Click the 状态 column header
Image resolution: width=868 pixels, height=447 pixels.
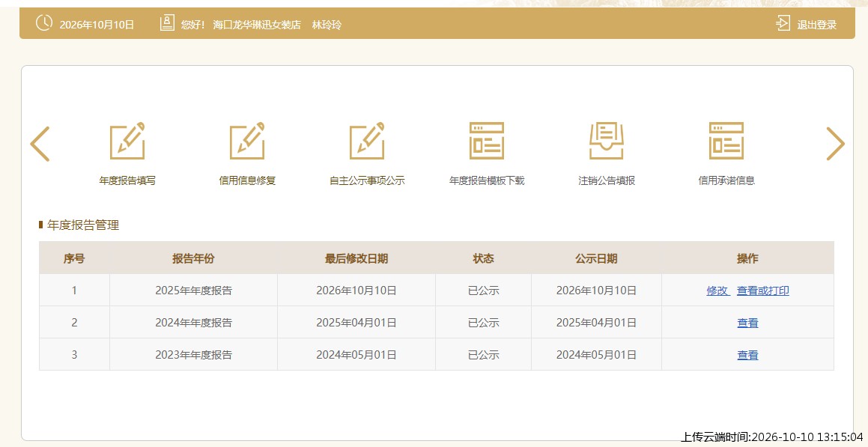point(483,258)
